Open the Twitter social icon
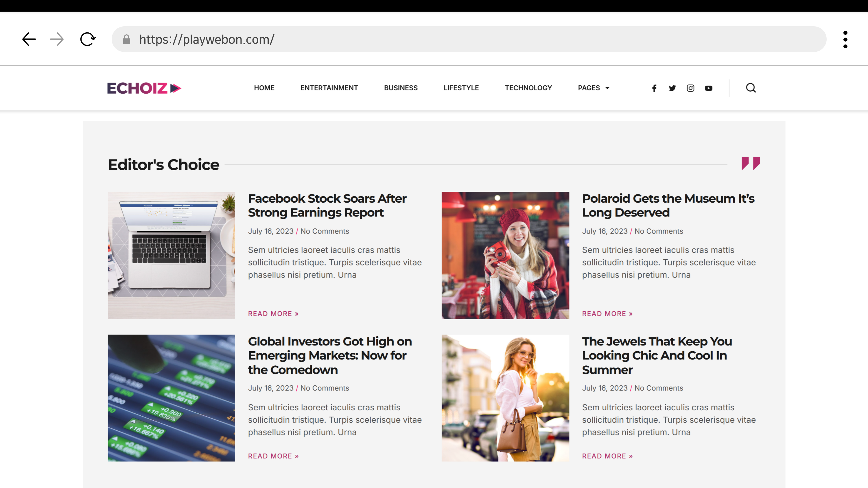 672,88
